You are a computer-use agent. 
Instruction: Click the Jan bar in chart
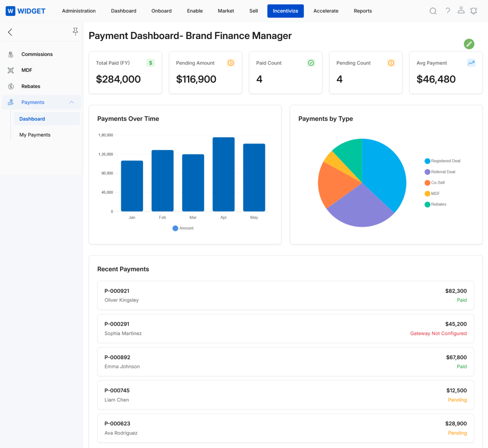[132, 186]
